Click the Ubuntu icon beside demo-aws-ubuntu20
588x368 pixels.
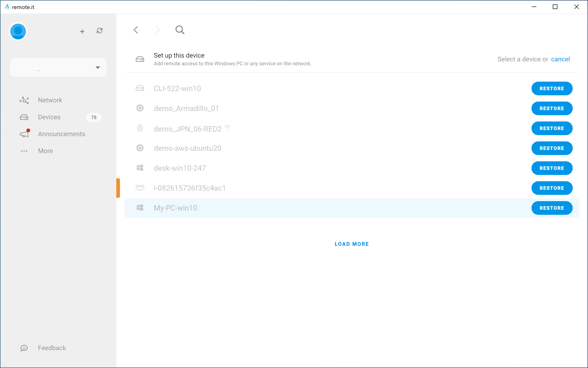tap(140, 148)
